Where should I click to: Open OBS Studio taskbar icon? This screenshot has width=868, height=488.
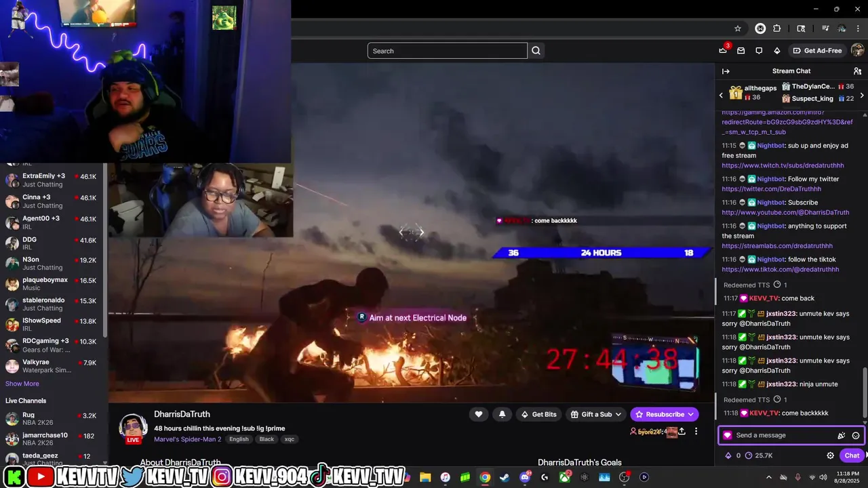[x=625, y=477]
